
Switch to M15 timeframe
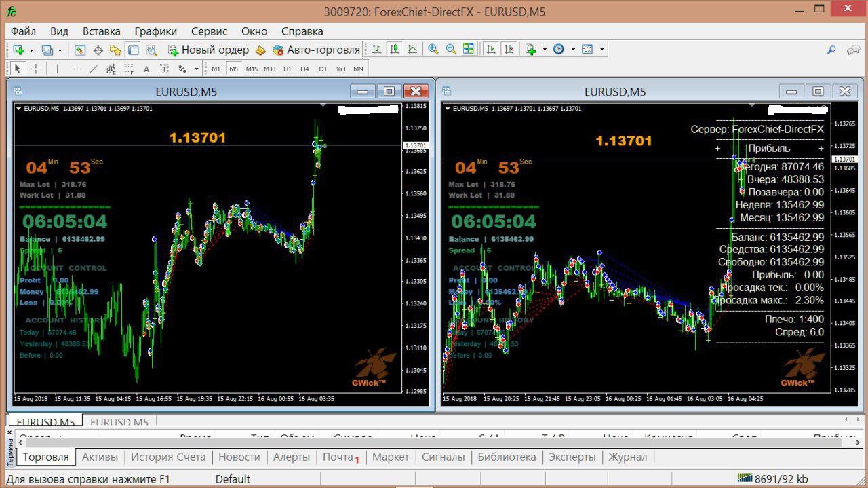pos(252,69)
